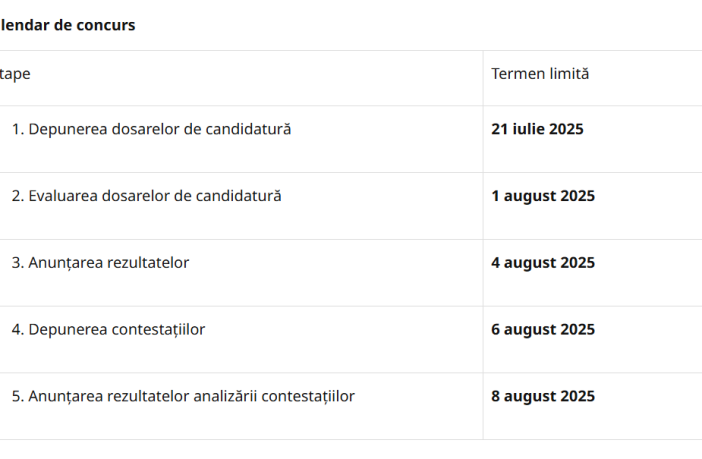Click the number 4 in step list

point(16,330)
